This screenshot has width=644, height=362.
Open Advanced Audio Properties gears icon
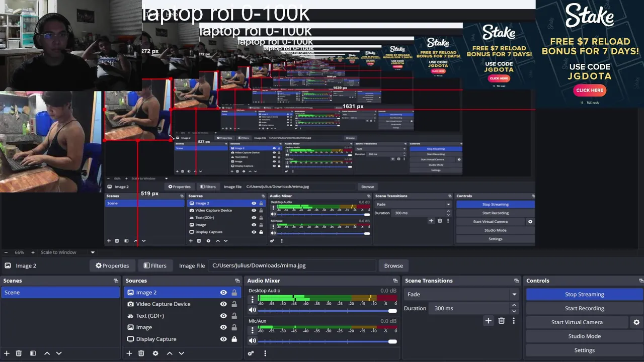tap(251, 353)
